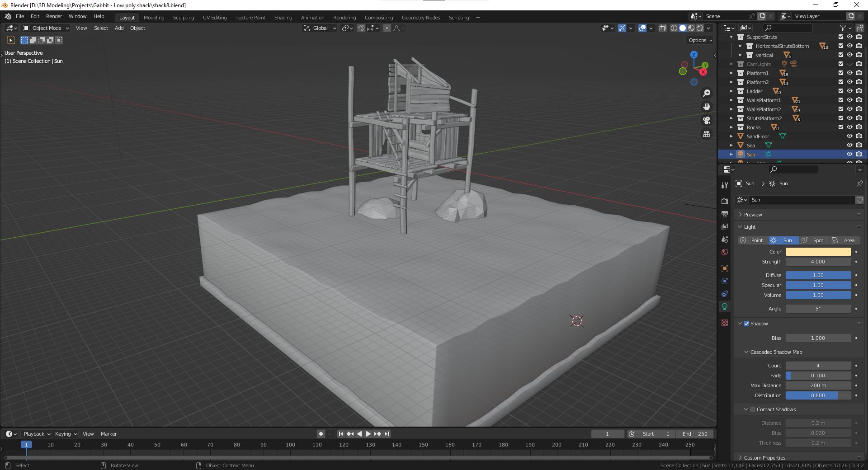This screenshot has width=868, height=470.
Task: Toggle X-ray view in viewport header
Action: coord(662,28)
